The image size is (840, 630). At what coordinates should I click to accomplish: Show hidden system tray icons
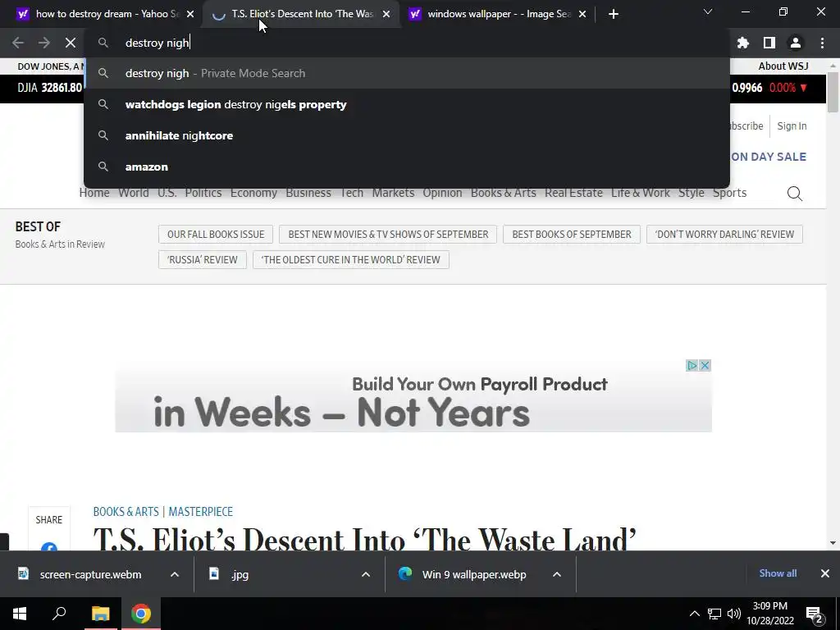pos(694,614)
